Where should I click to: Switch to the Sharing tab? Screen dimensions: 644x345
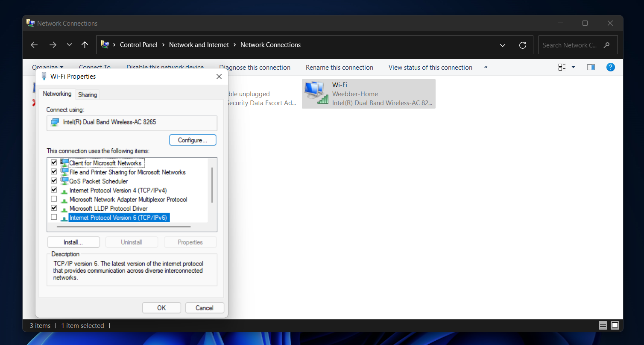coord(88,95)
